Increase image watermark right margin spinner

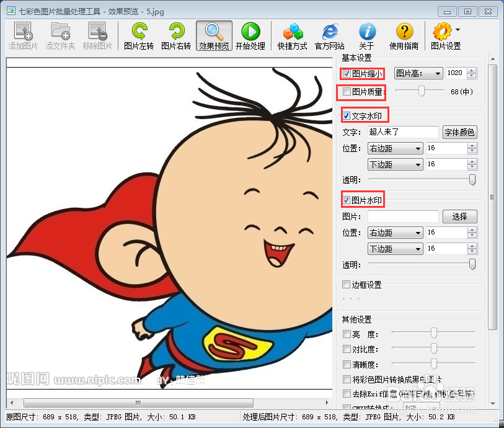click(x=472, y=230)
